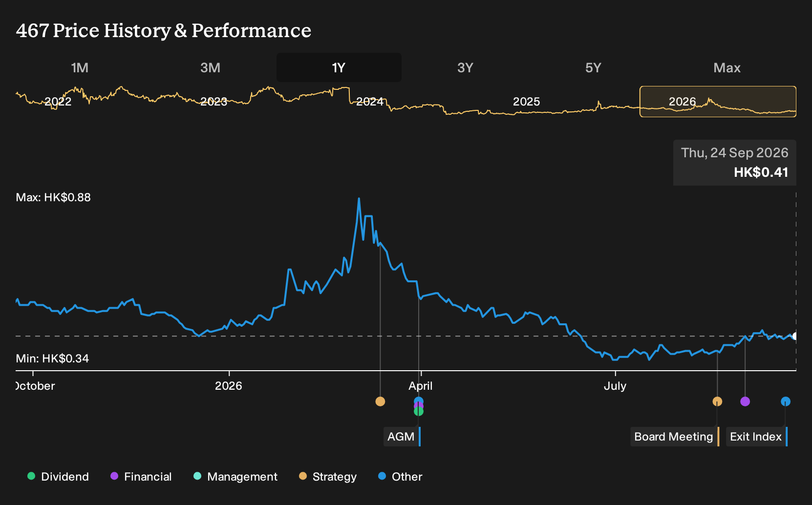This screenshot has width=812, height=505.
Task: Choose the 1Y range tab
Action: tap(339, 67)
